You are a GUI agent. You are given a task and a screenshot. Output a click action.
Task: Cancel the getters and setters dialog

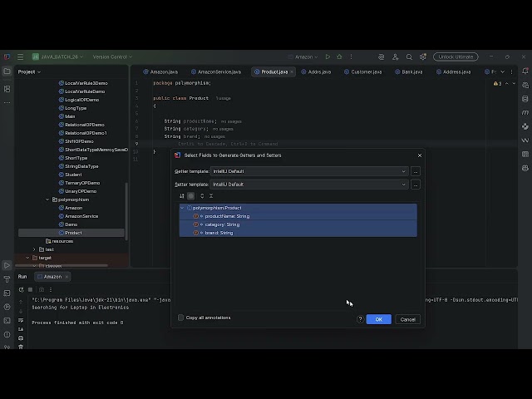tap(407, 319)
